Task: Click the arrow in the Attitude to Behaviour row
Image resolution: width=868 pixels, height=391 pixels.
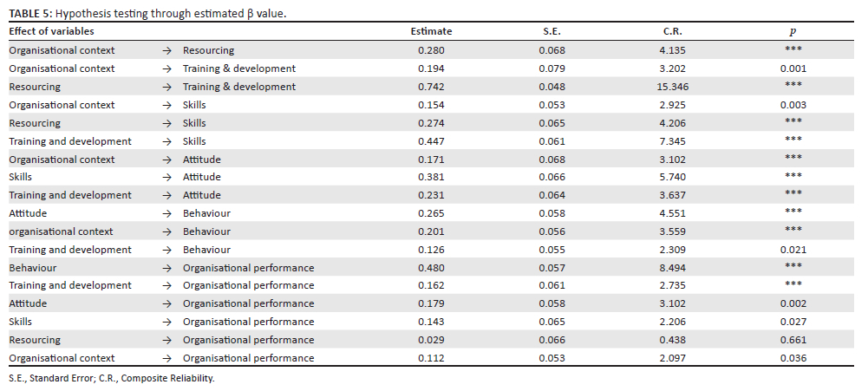Action: [x=166, y=213]
